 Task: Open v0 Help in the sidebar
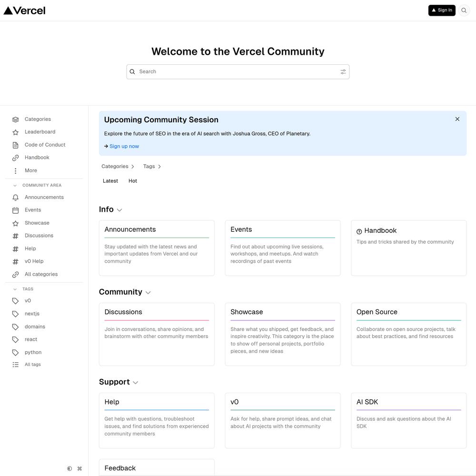click(x=34, y=261)
